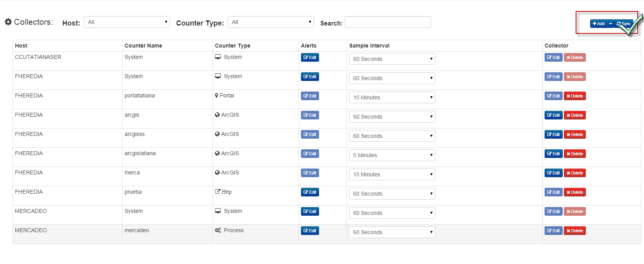Click the Sync collectors button

[624, 24]
